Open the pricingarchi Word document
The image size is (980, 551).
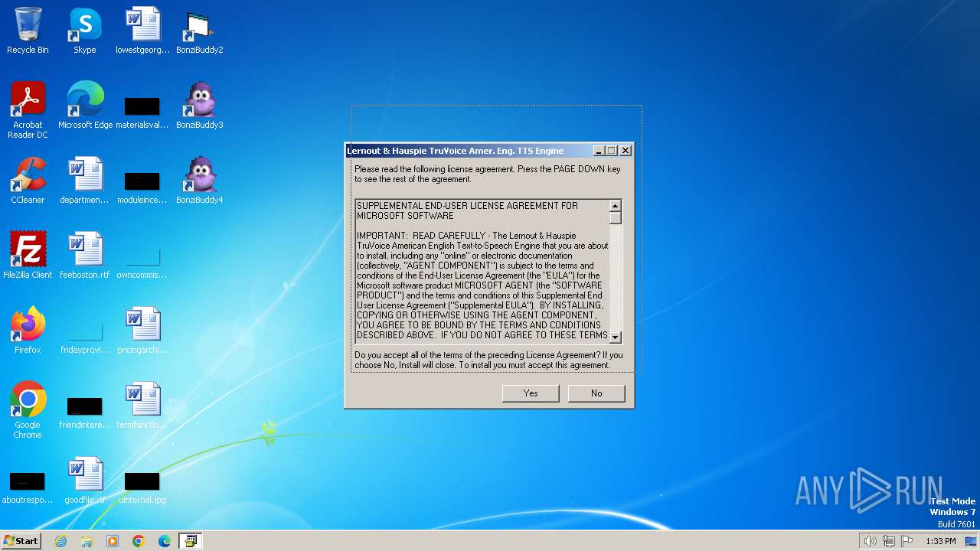tap(142, 331)
